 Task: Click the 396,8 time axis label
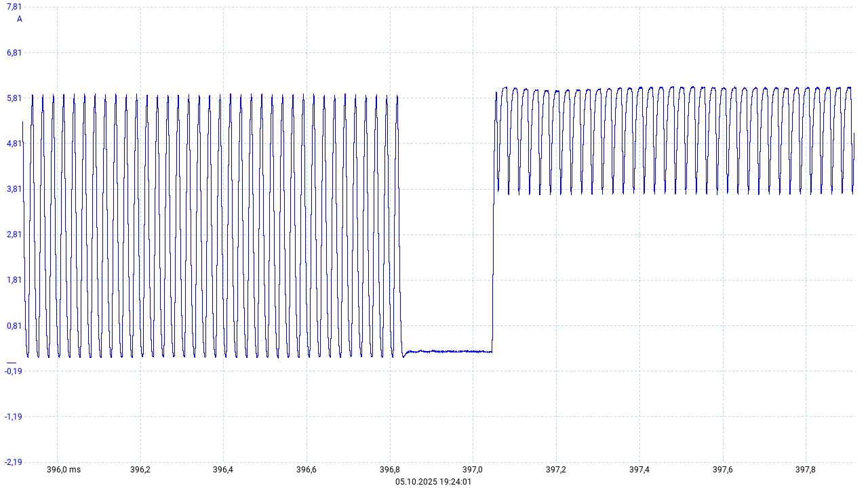[x=390, y=470]
